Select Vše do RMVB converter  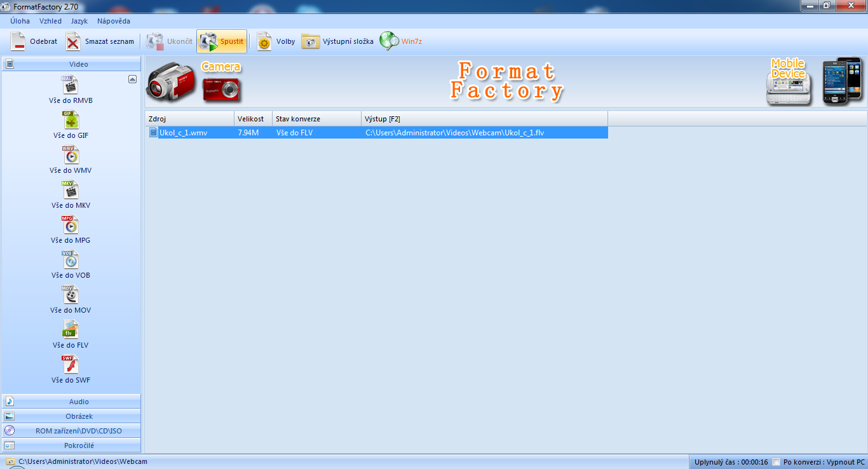[71, 90]
